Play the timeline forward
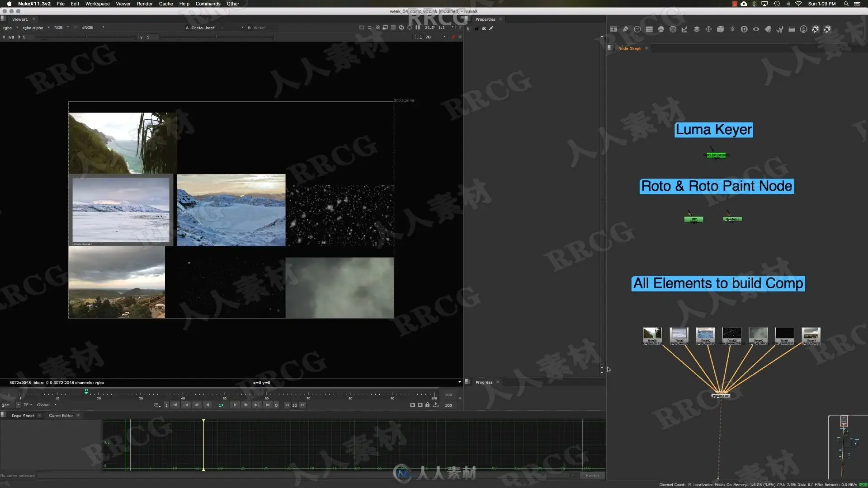 [x=235, y=405]
